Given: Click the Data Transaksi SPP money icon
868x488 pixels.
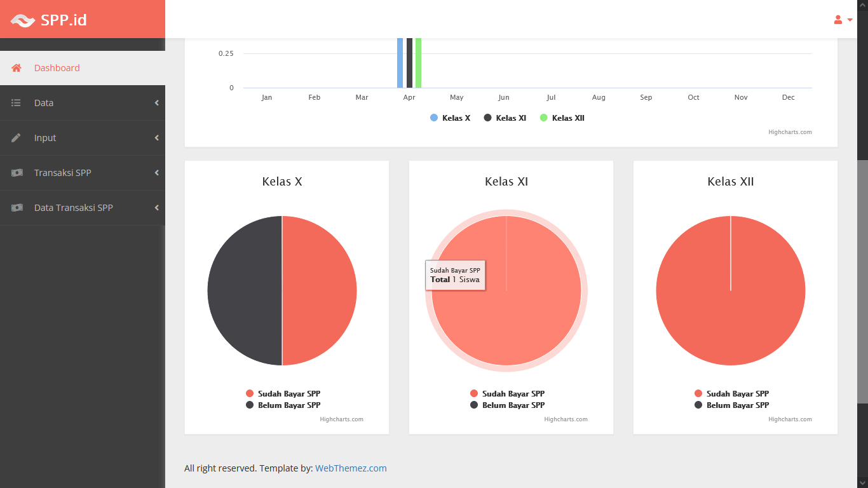Looking at the screenshot, I should (x=17, y=208).
